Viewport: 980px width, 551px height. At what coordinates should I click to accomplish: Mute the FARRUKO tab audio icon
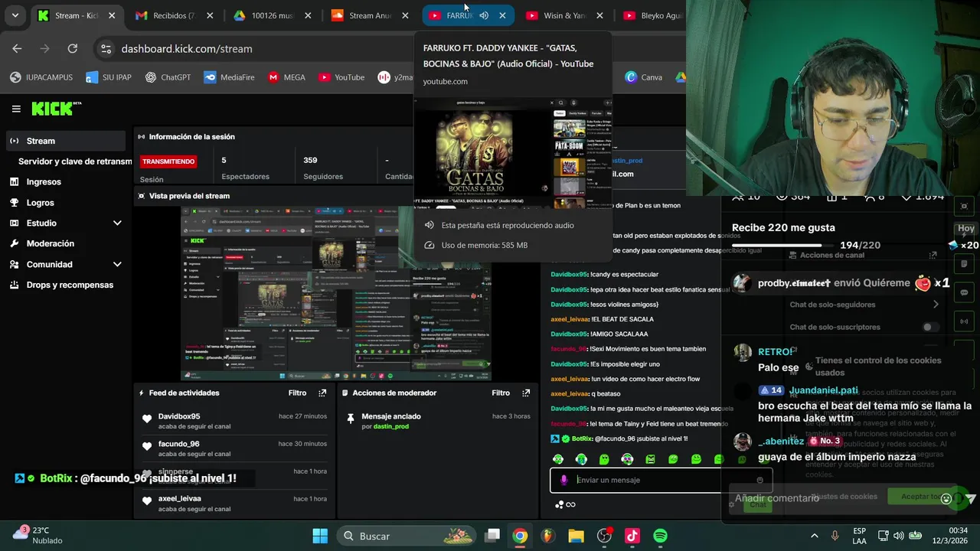(x=484, y=15)
